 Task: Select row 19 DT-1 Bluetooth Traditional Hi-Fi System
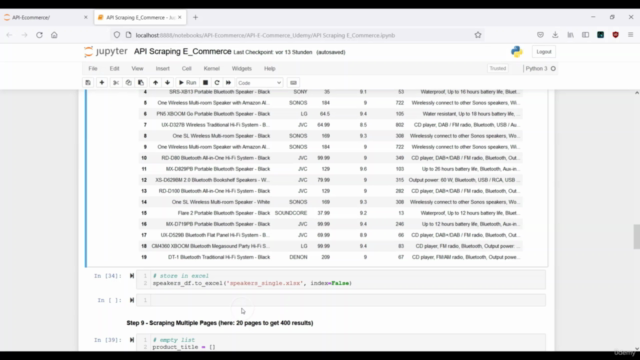coord(331,257)
